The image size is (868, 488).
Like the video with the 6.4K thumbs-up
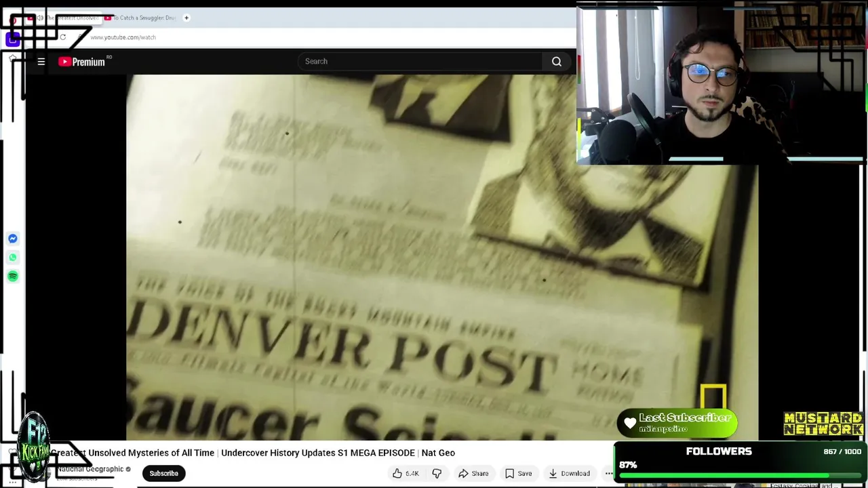[x=406, y=473]
